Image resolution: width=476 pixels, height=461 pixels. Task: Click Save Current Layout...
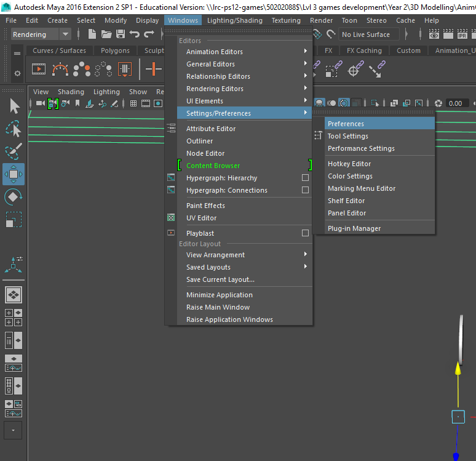[244, 279]
